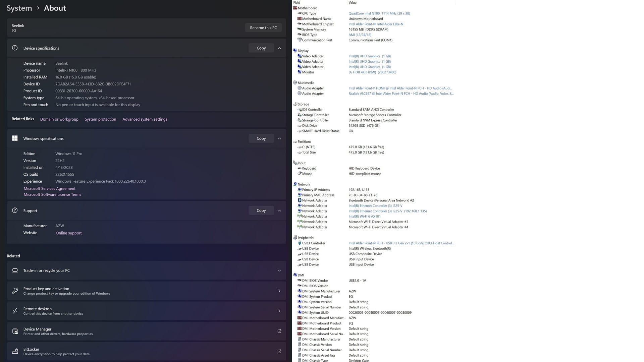Screen dimensions: 644x362
Task: Click the BitLocker lock icon
Action: pyautogui.click(x=15, y=351)
